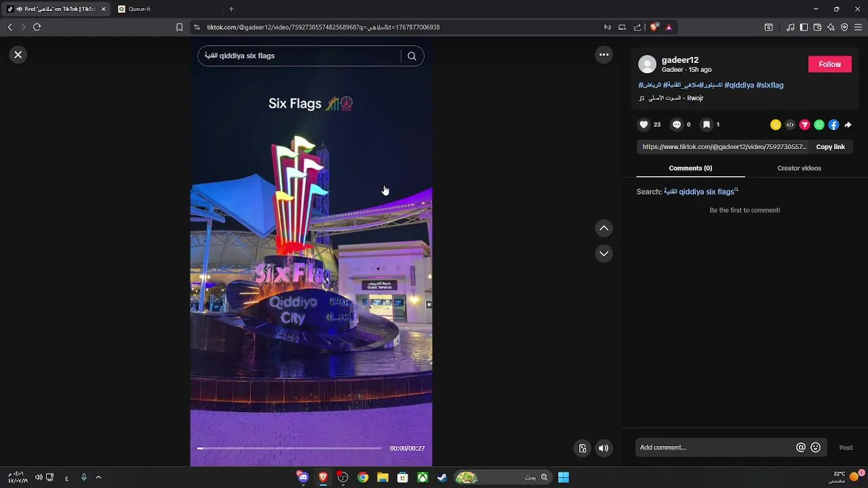The width and height of the screenshot is (868, 488).
Task: Open a new browser tab
Action: click(231, 9)
